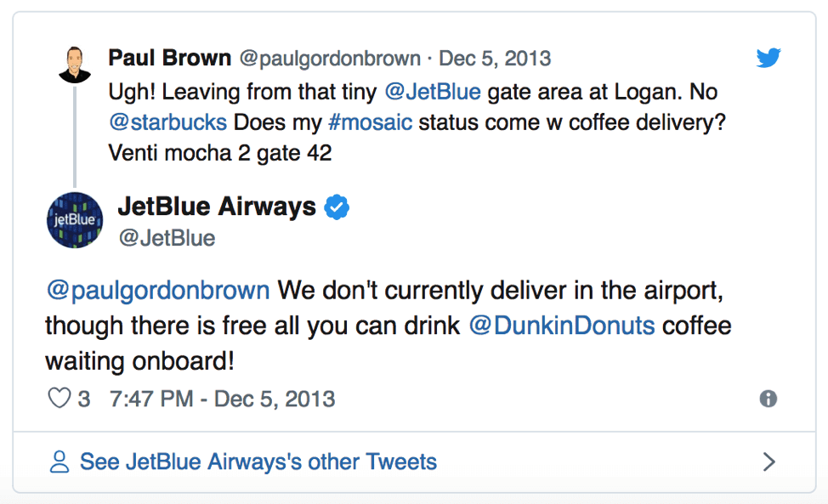
Task: Expand the chevron arrow at bottom right
Action: coord(769,462)
